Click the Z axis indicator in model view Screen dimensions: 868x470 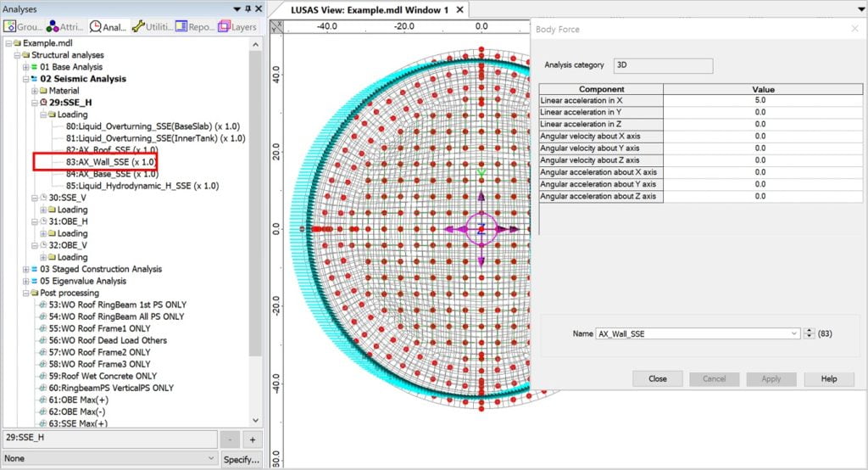481,230
